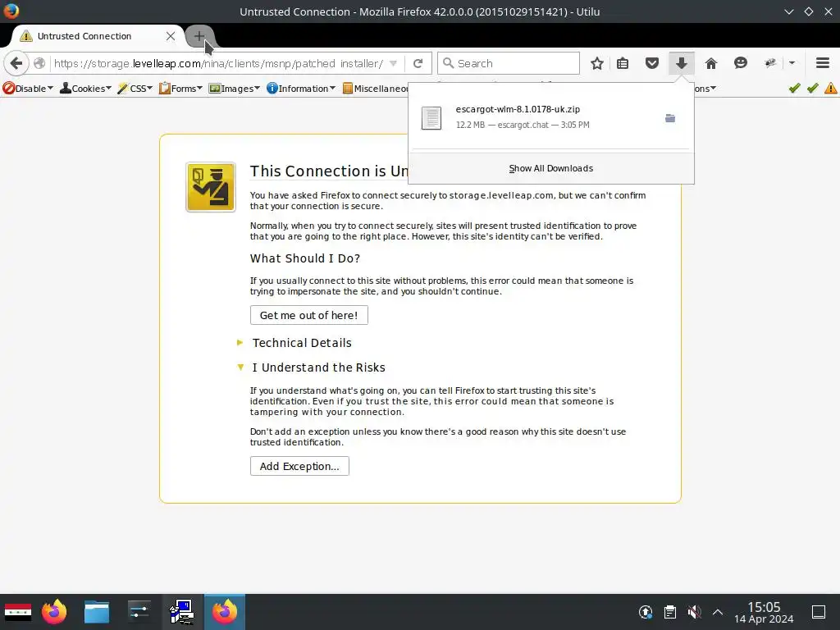
Task: Click the zip file document icon
Action: (x=431, y=118)
